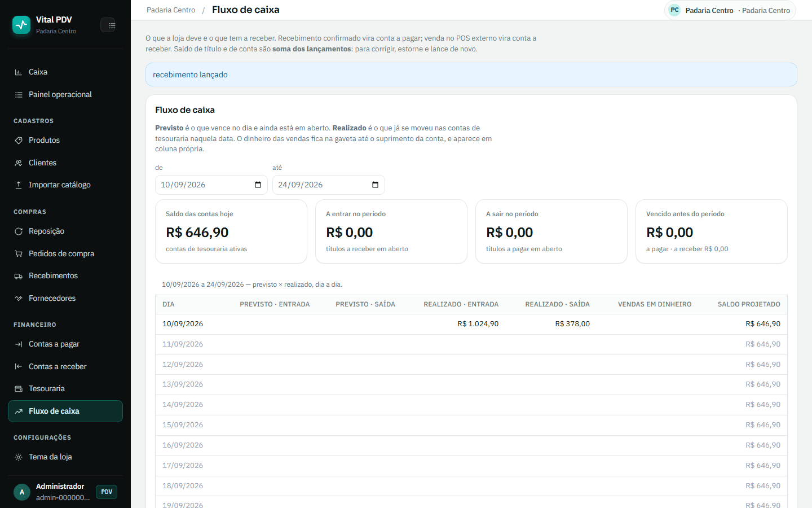
Task: Navigate to Tesouraria
Action: pyautogui.click(x=65, y=389)
